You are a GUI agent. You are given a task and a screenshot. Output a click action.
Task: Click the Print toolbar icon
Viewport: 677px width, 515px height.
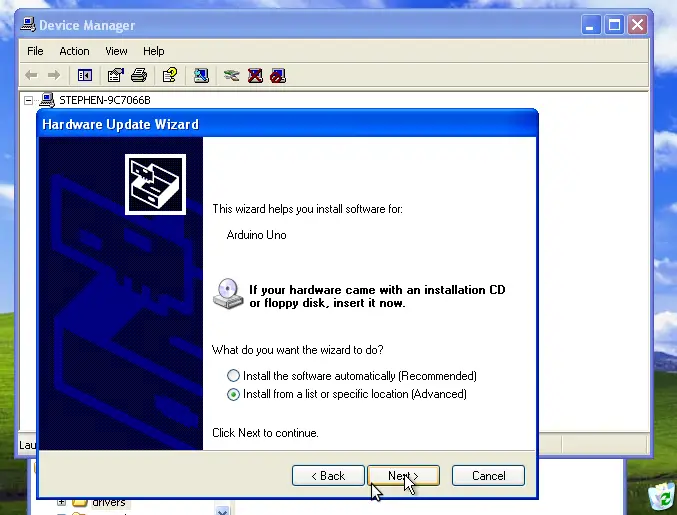[139, 76]
